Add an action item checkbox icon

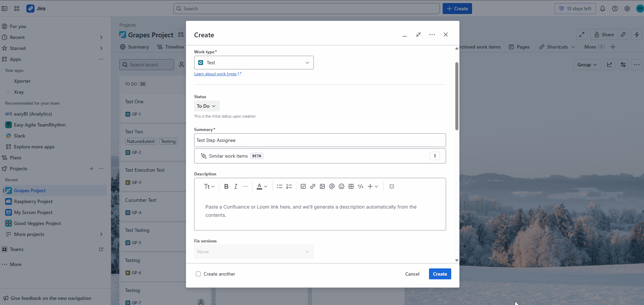[x=303, y=186]
